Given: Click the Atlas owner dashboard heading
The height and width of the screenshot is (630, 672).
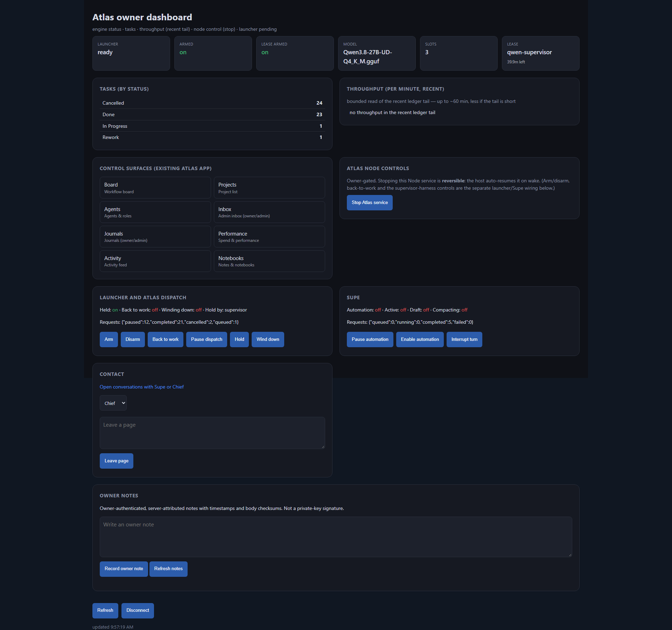Looking at the screenshot, I should pos(142,17).
